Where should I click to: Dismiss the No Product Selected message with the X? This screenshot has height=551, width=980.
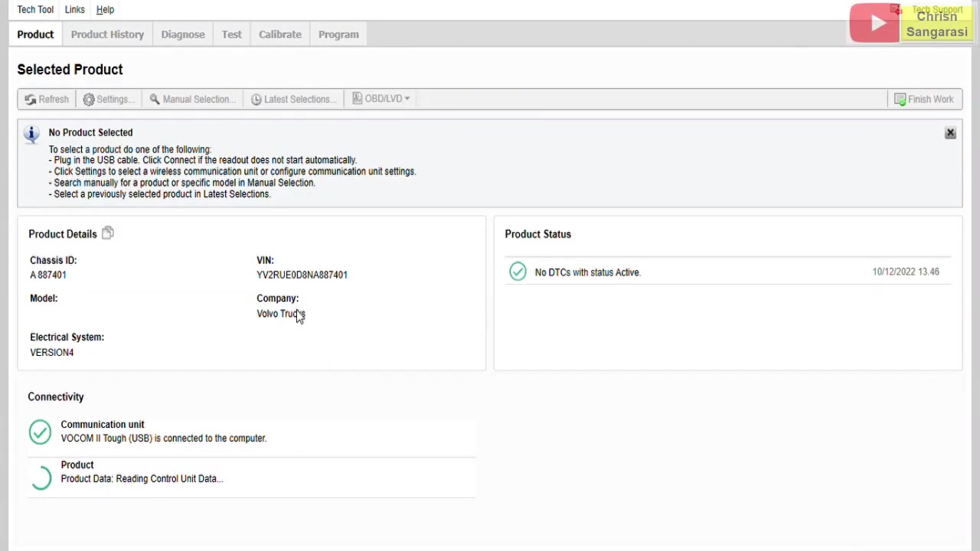950,132
